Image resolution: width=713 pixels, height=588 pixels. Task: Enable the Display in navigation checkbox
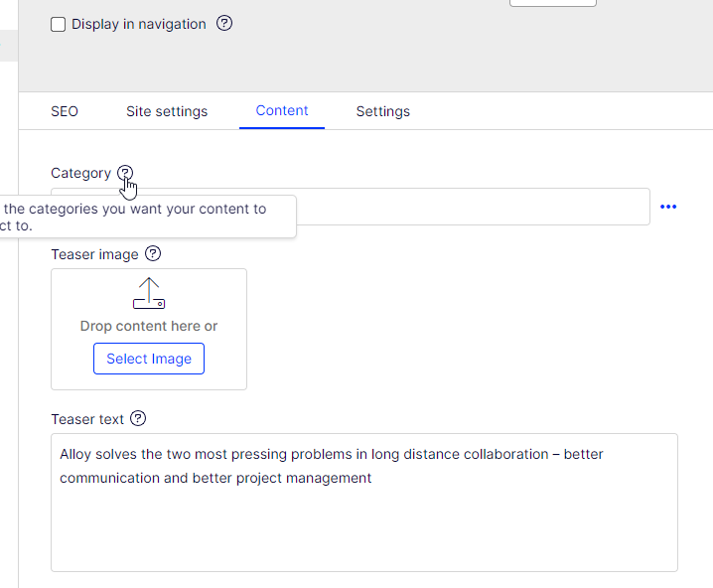coord(59,24)
